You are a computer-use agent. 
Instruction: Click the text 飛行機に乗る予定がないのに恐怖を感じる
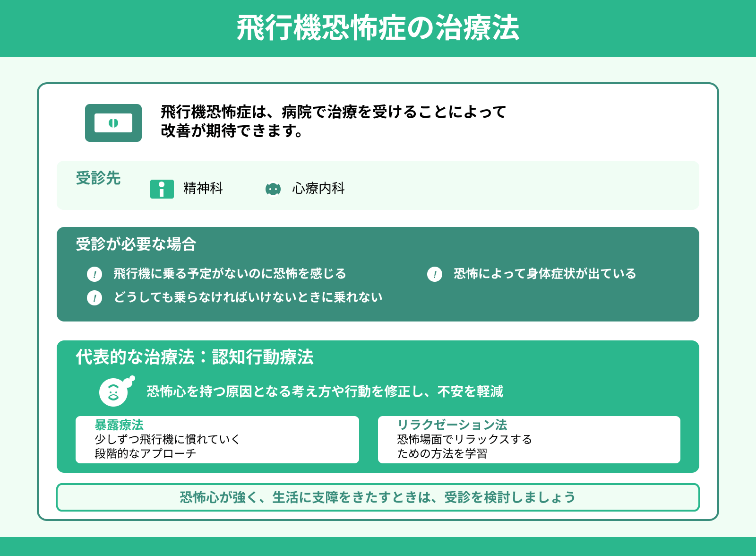click(230, 274)
